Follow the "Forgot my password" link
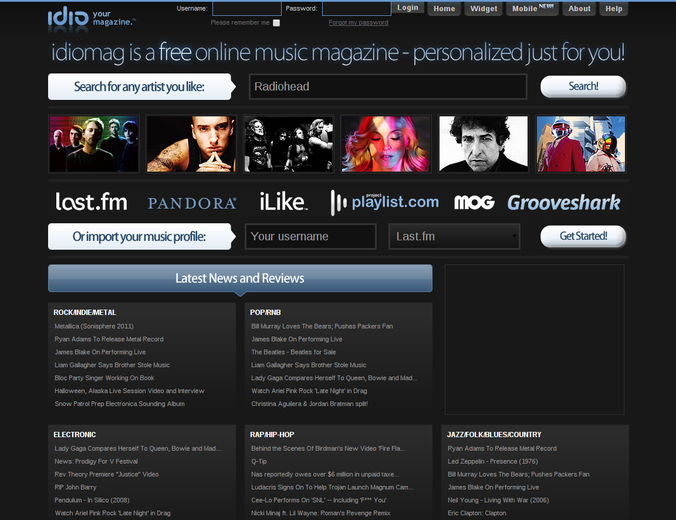The width and height of the screenshot is (676, 520). tap(358, 22)
